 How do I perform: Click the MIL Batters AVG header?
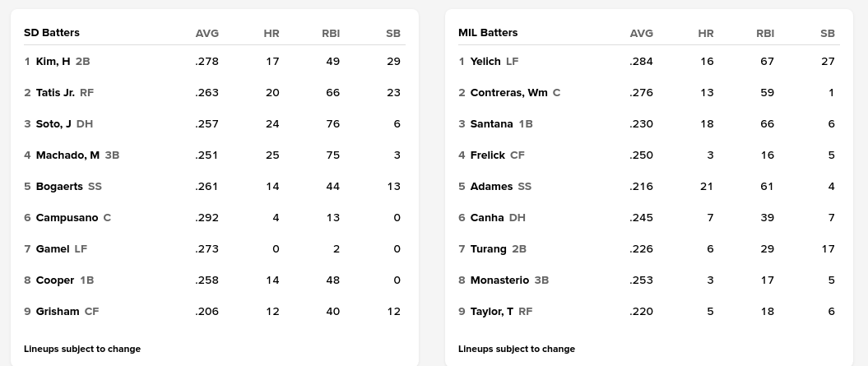(x=641, y=34)
